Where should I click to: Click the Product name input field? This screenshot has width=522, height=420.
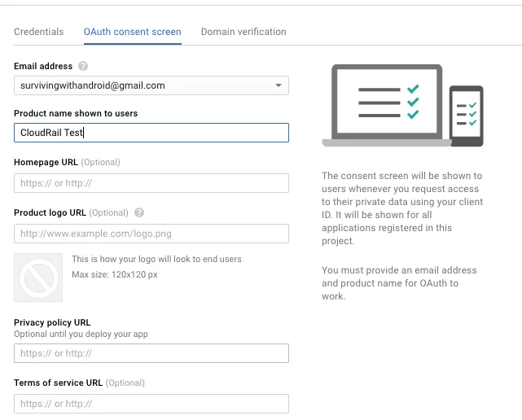pyautogui.click(x=151, y=133)
